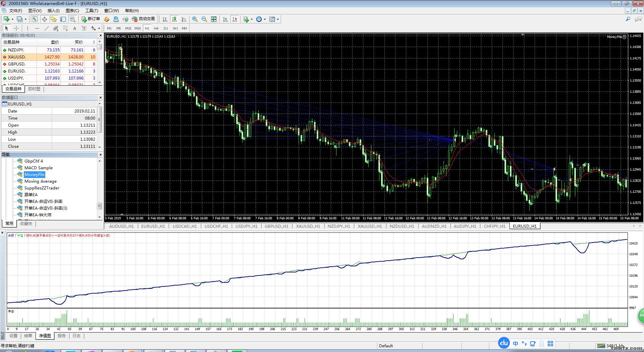Expand the arrows objects dropdown
Viewport: 644px width, 352px height.
click(99, 28)
